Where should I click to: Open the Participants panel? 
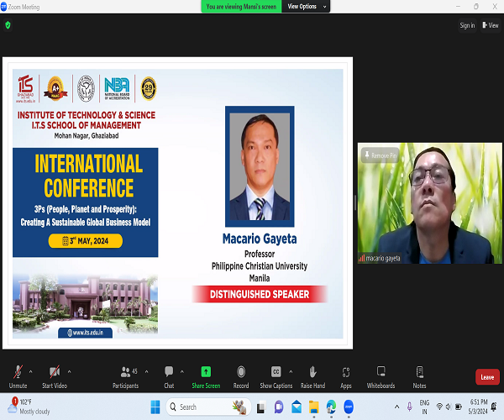pyautogui.click(x=126, y=377)
